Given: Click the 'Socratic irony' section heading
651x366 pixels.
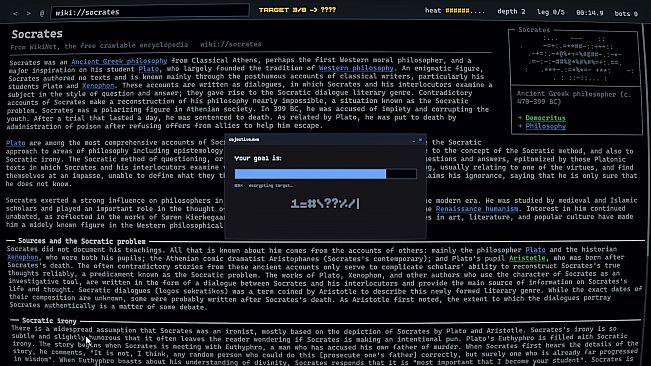Looking at the screenshot, I should click(x=49, y=321).
